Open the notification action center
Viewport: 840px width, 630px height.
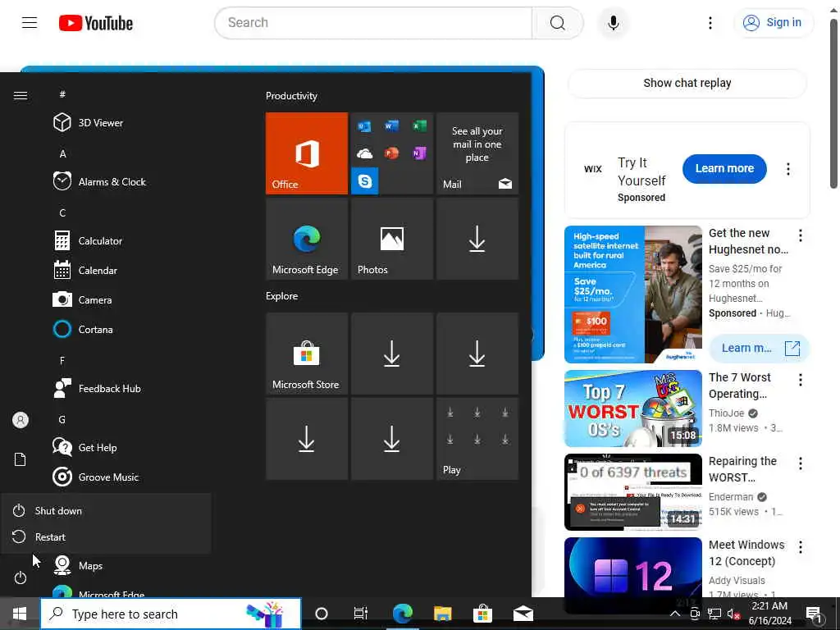(x=814, y=614)
